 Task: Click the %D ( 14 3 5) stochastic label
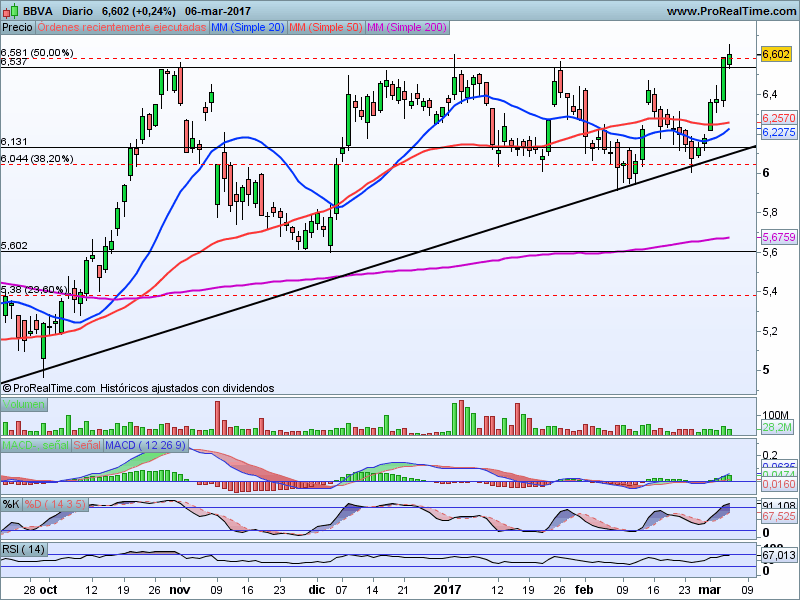56,505
